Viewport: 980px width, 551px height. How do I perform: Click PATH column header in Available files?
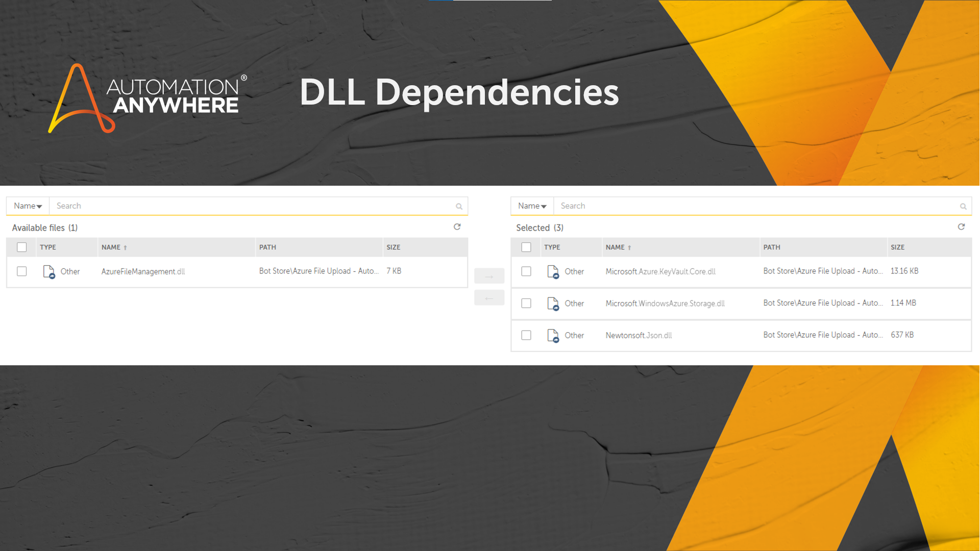tap(267, 247)
